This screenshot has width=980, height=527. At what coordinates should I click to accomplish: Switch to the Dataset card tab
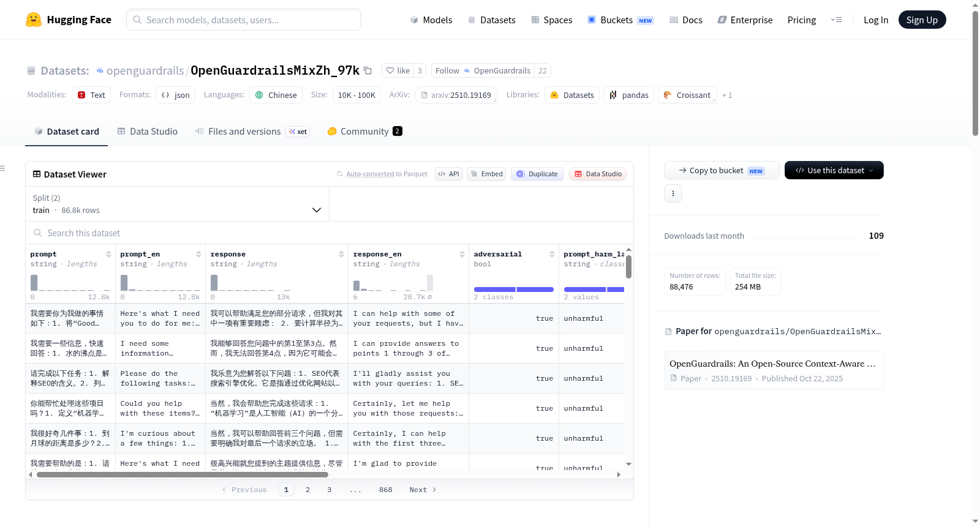[67, 131]
